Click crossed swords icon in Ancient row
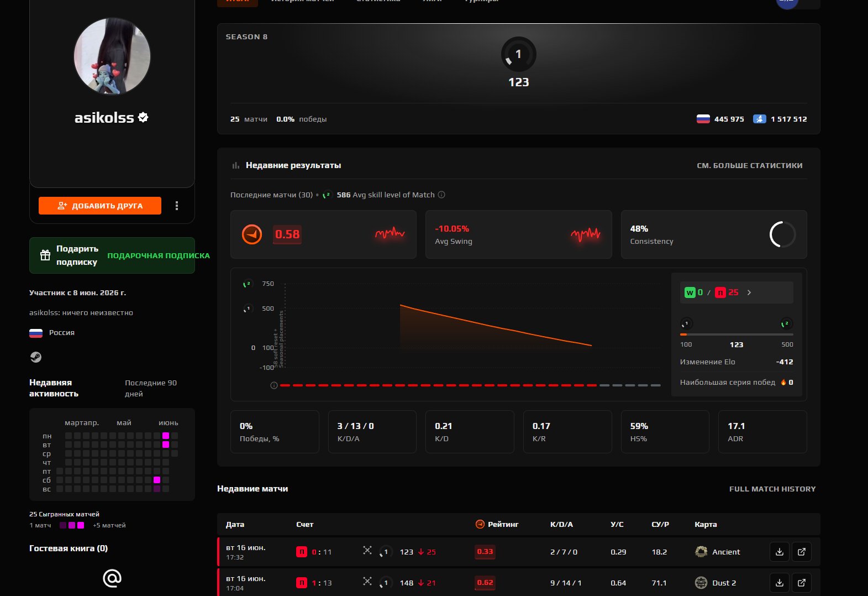868x596 pixels. click(x=367, y=550)
